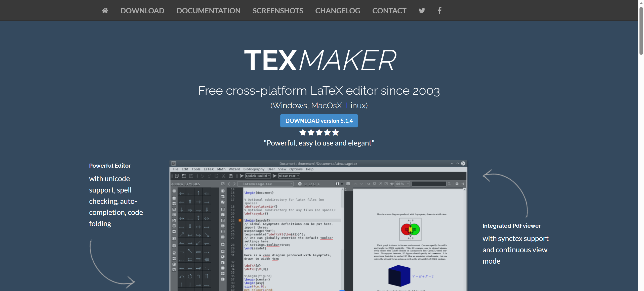Open the Facebook link in the header

tap(439, 11)
